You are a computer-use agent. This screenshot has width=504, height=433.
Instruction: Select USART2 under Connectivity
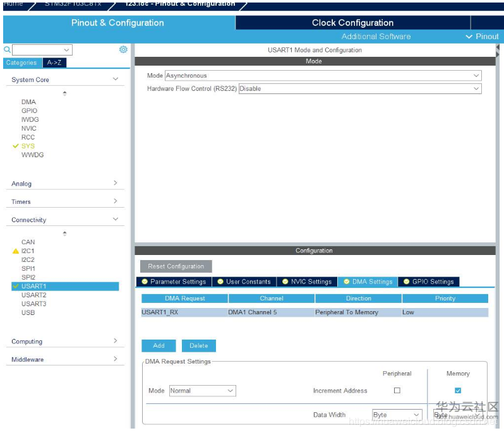[x=33, y=295]
